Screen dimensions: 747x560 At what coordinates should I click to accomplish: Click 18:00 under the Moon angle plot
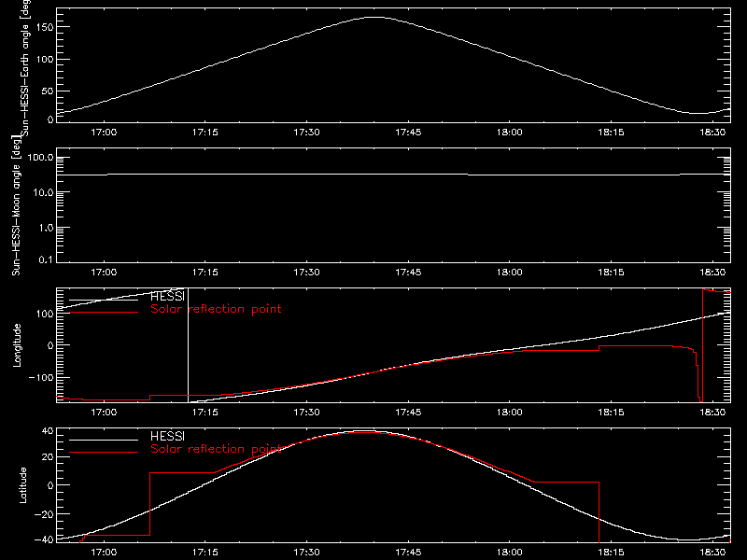coord(509,272)
